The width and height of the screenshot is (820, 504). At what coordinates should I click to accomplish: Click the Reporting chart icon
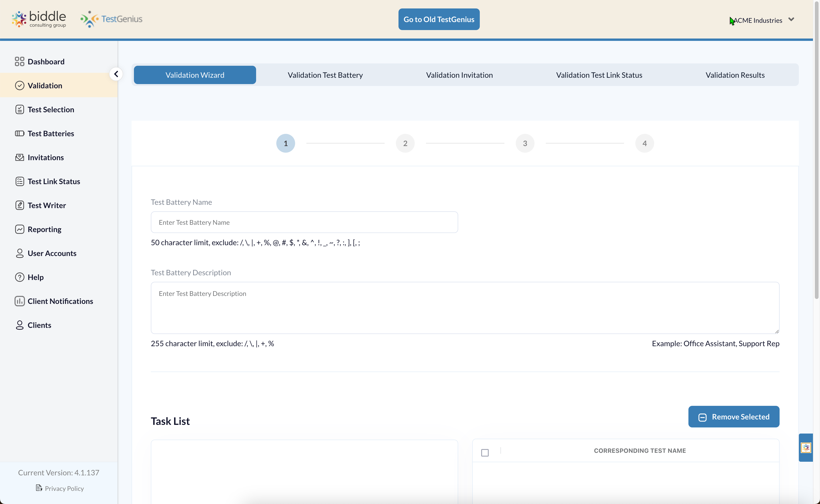[x=19, y=229]
